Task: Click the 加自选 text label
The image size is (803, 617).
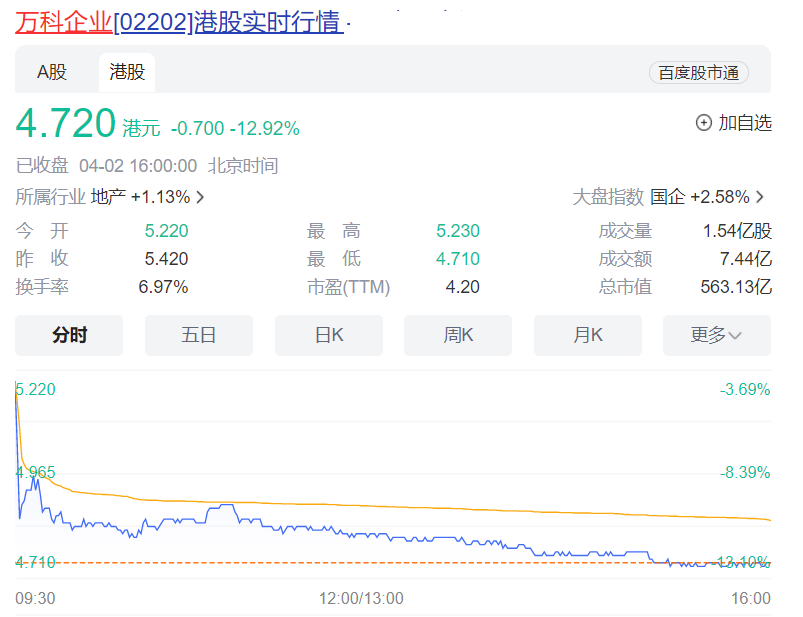Action: [745, 123]
